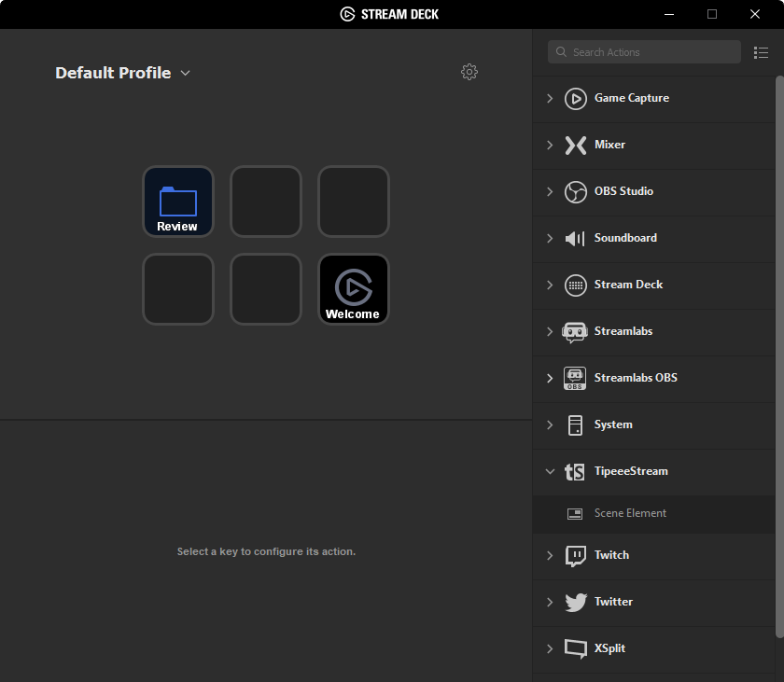
Task: Expand the Twitch category chevron
Action: [550, 556]
